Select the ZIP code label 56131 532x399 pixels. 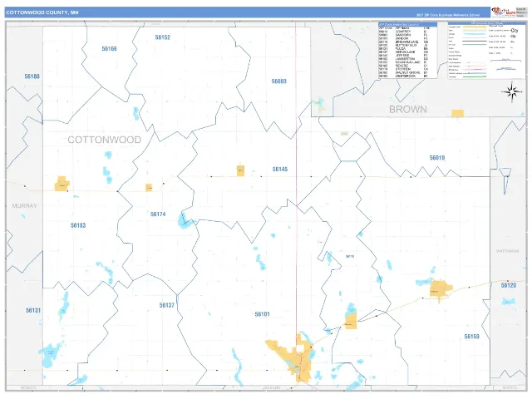point(33,310)
